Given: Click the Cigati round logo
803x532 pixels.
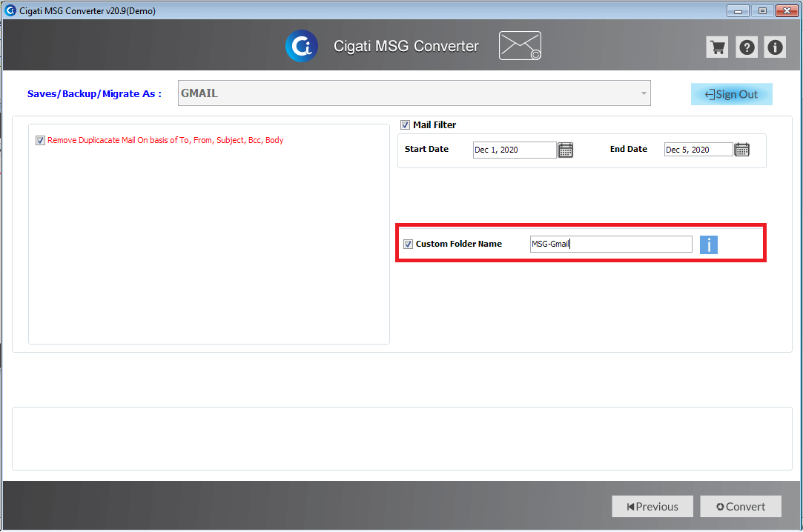Looking at the screenshot, I should coord(302,46).
